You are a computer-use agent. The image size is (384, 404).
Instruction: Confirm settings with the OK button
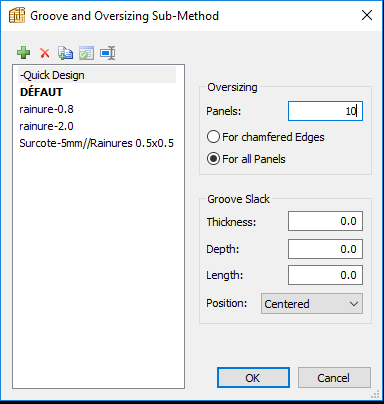[x=253, y=378]
